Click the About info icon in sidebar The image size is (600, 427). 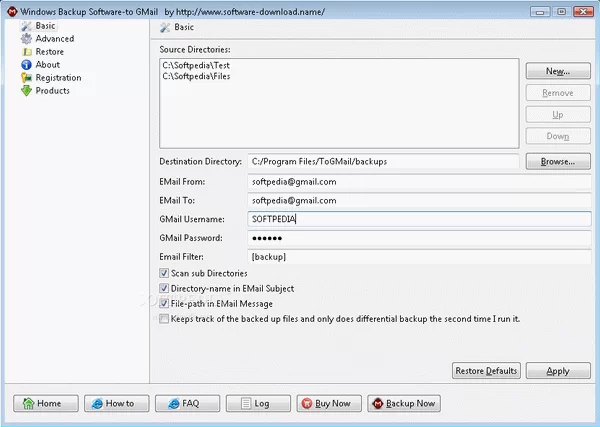coord(26,65)
